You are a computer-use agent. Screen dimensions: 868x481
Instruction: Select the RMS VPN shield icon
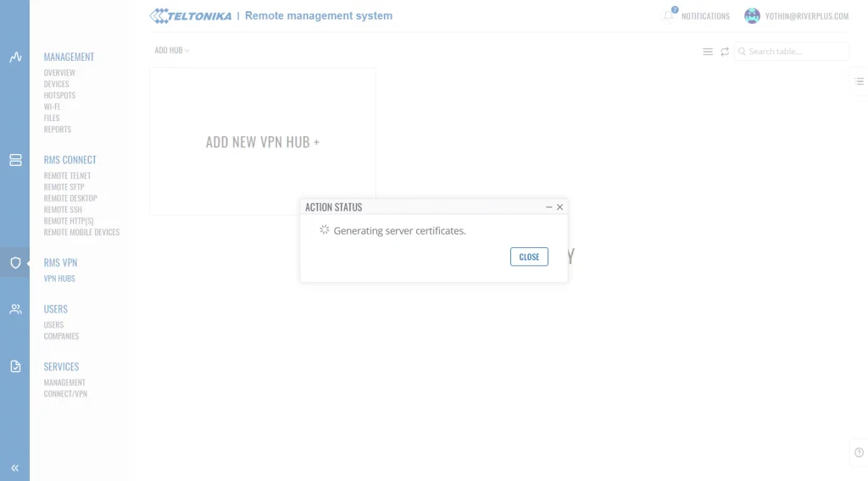(x=15, y=263)
